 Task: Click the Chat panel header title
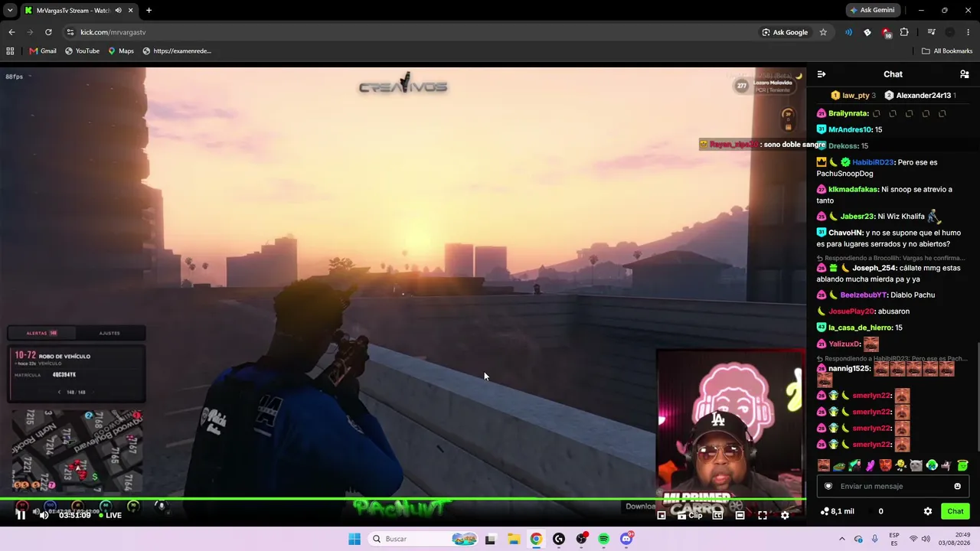tap(893, 74)
